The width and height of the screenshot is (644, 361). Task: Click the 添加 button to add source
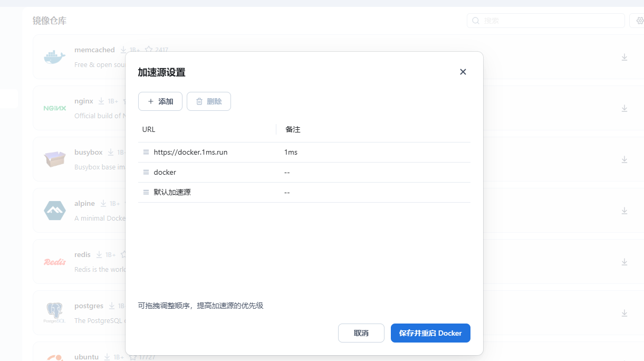coord(160,101)
